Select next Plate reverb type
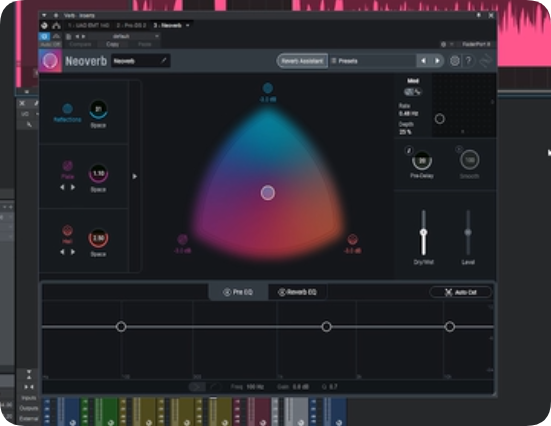551x426 pixels. (73, 187)
